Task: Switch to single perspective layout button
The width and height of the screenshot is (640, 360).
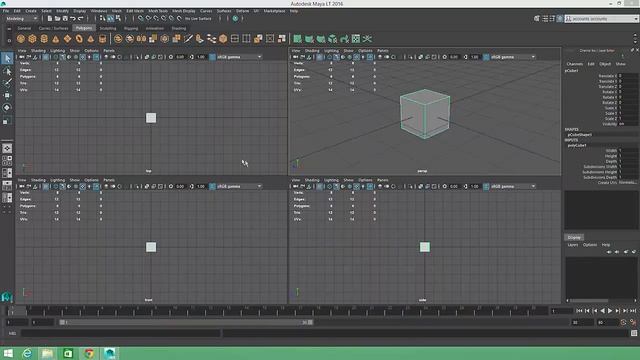Action: [7, 148]
